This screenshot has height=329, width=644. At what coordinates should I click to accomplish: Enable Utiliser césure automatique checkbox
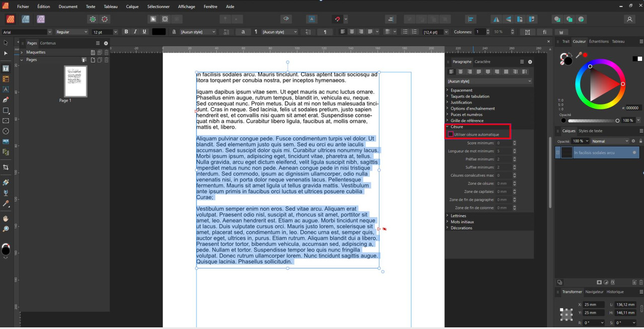(451, 134)
